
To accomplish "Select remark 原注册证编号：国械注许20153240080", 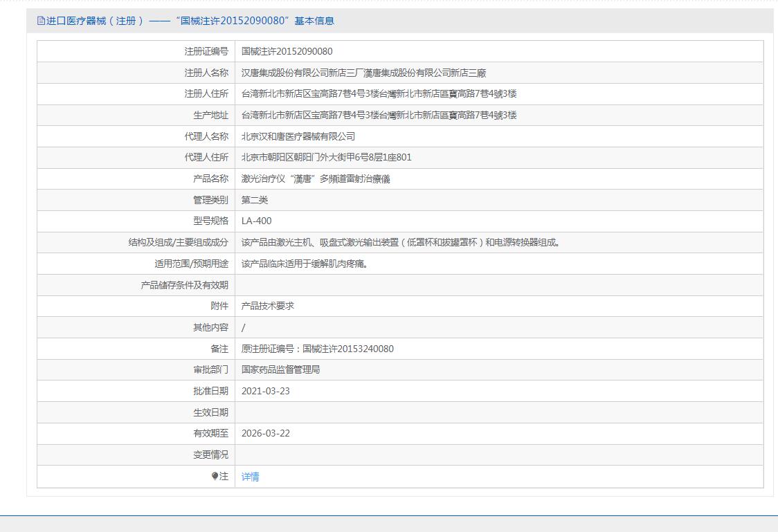I will tap(318, 349).
